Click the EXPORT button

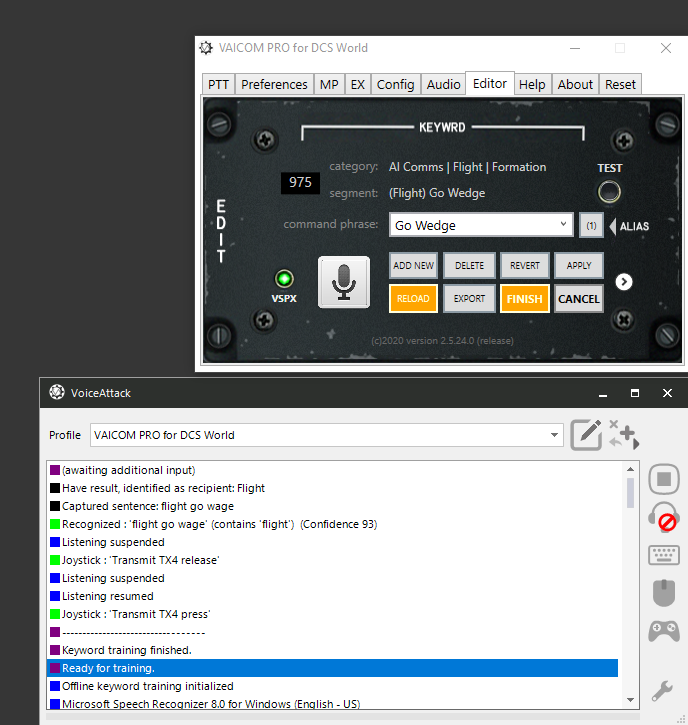469,299
